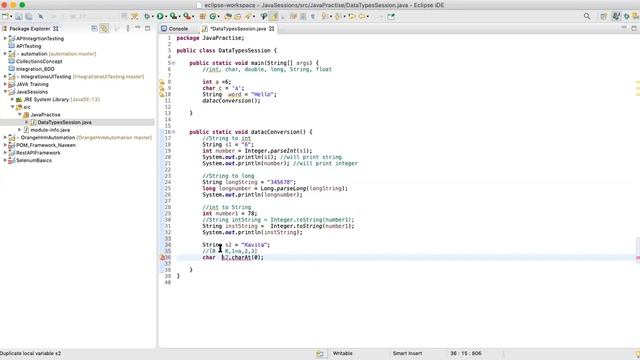Click the New Java Package icon

[x=202, y=16]
